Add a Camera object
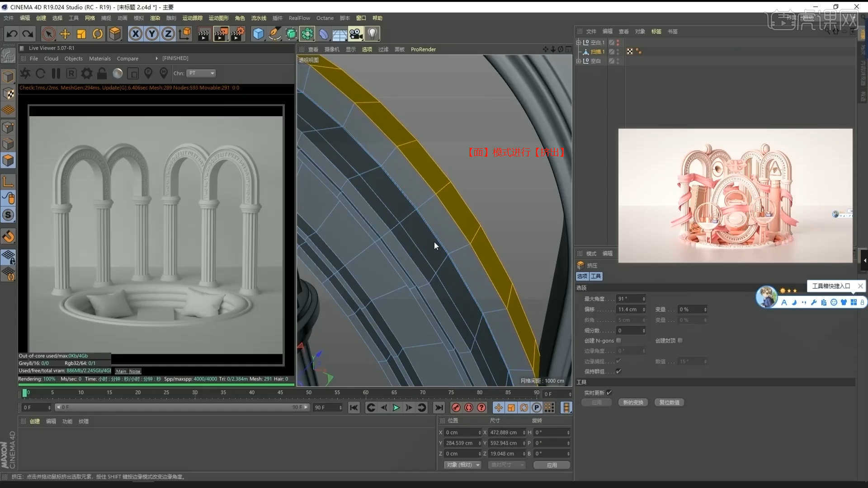Viewport: 868px width, 488px height. tap(356, 34)
